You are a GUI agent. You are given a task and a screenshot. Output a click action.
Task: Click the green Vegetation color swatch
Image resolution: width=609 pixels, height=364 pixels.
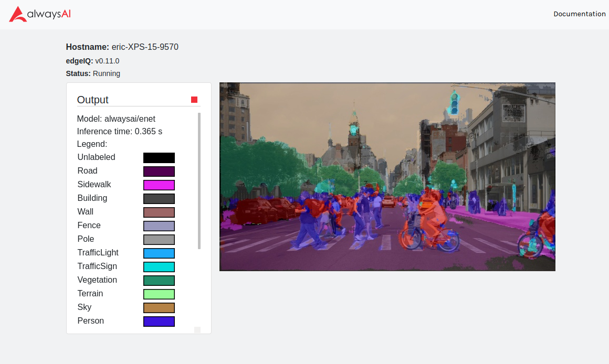[159, 280]
